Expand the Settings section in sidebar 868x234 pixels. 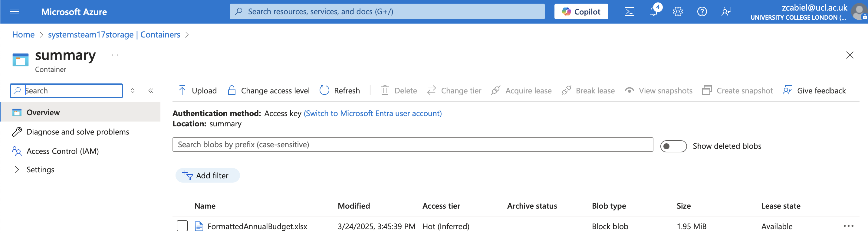tap(17, 170)
